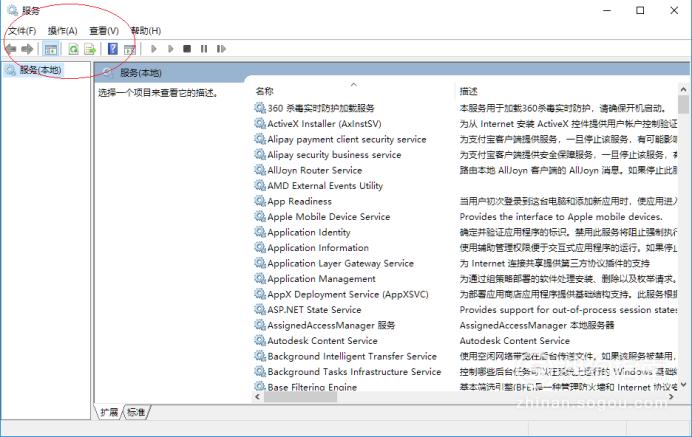Click the Apple mobile devices description text

coord(561,217)
